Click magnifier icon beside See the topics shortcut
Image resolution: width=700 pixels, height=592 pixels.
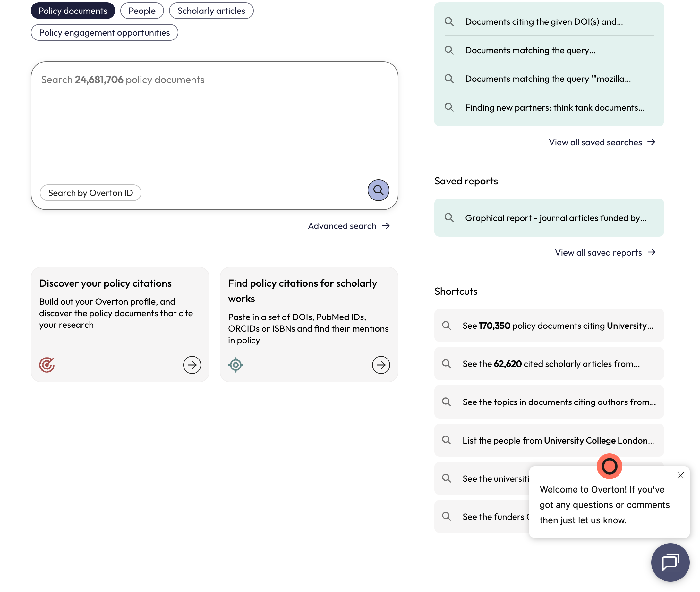click(x=446, y=402)
